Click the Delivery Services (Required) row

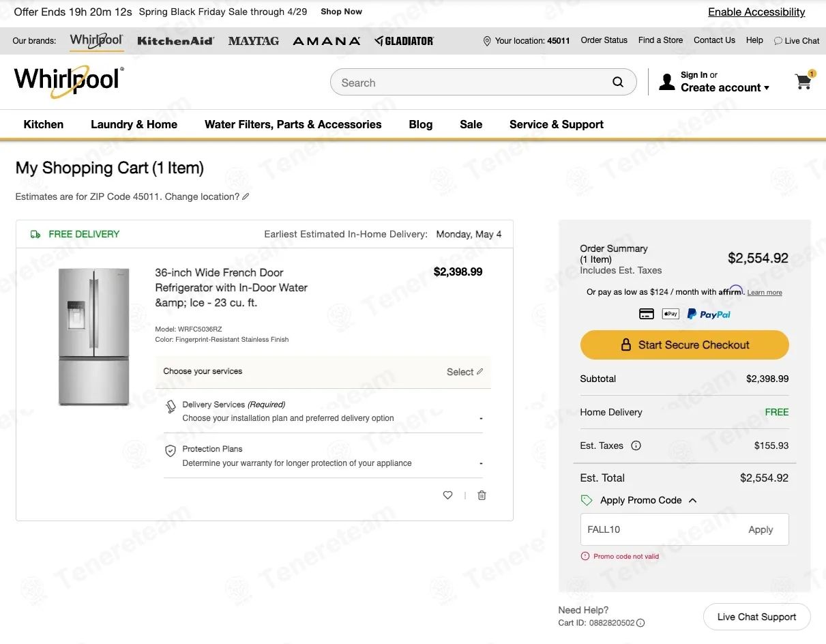(323, 411)
